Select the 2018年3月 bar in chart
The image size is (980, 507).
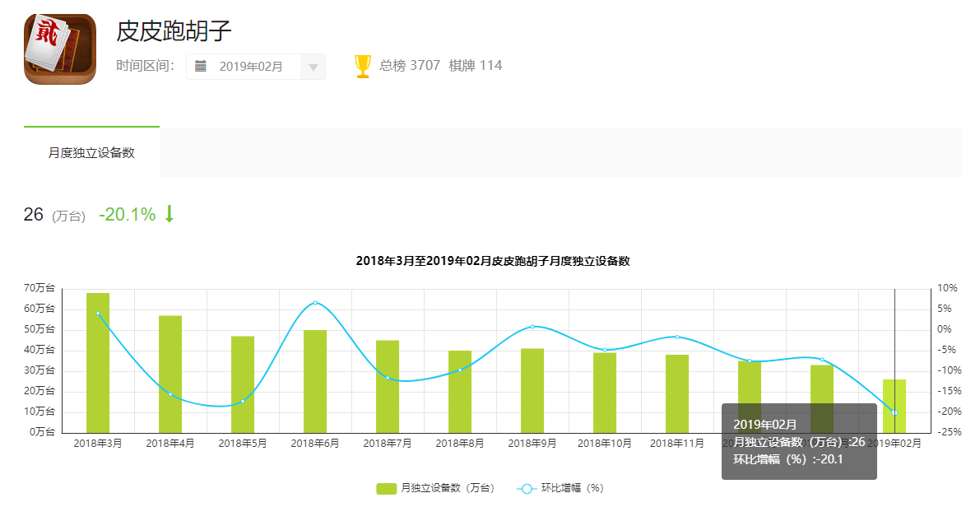(98, 362)
